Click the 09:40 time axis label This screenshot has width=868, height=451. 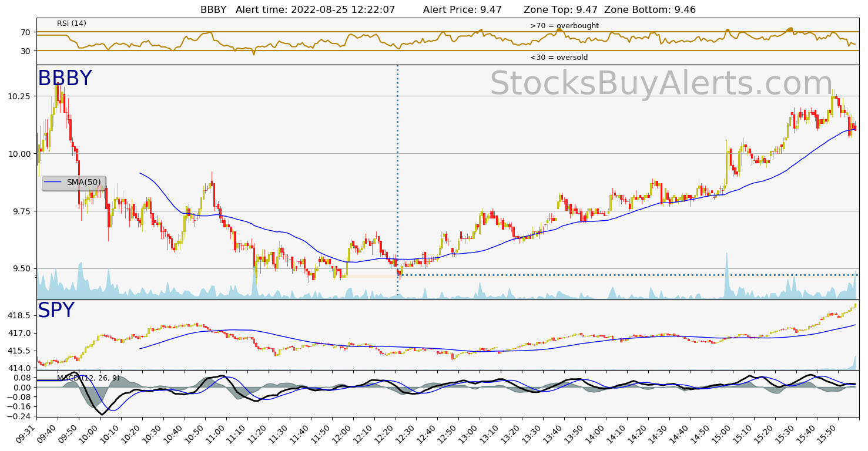[48, 433]
